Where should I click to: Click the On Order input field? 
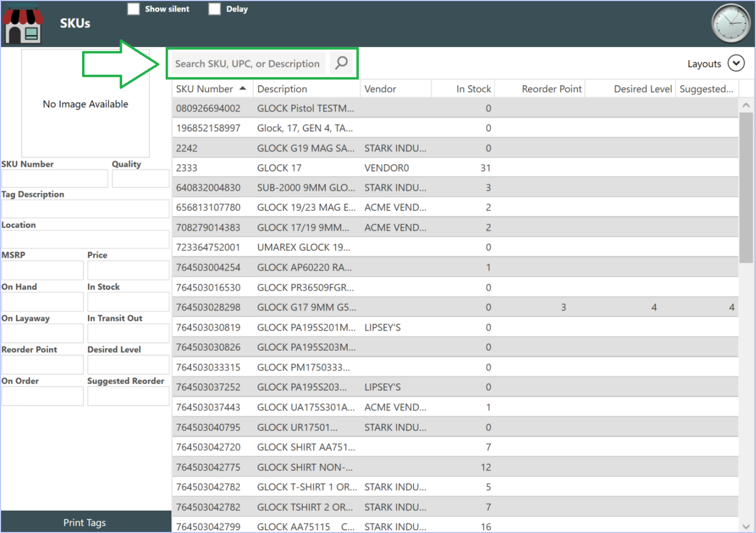coord(42,396)
